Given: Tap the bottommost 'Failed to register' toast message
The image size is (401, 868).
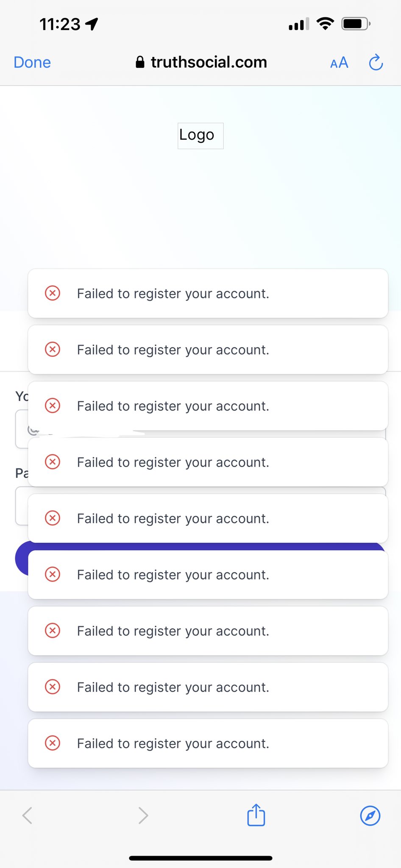Looking at the screenshot, I should click(x=173, y=743).
